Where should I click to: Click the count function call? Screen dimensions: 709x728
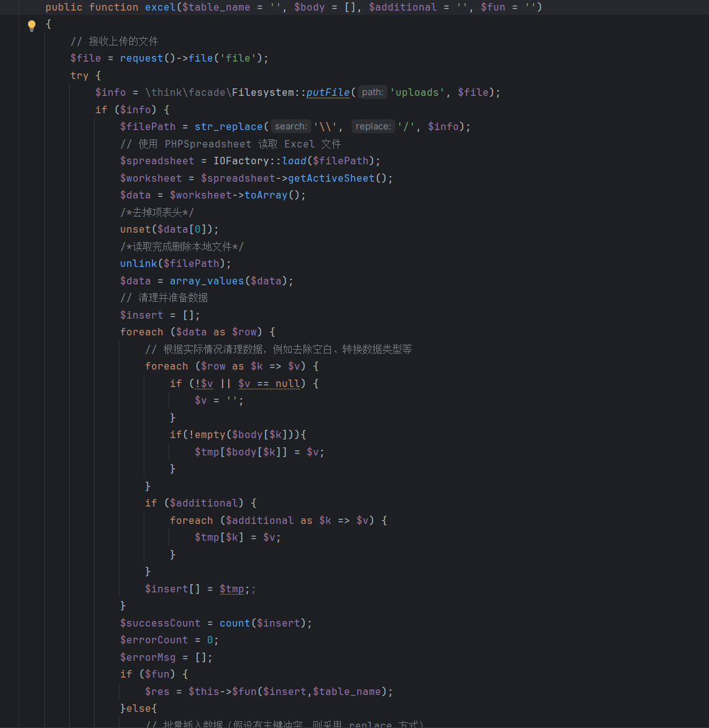[x=234, y=623]
